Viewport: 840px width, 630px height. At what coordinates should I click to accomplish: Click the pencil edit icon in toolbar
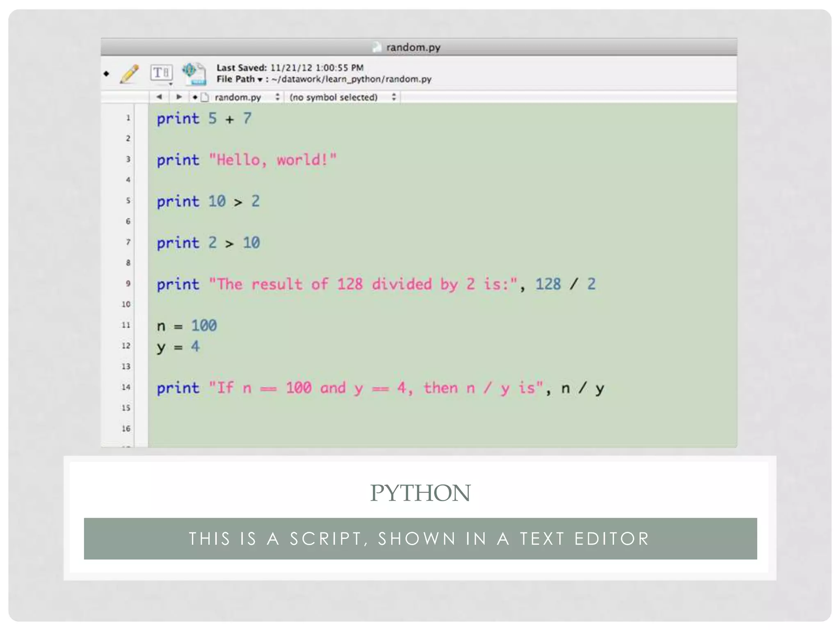point(129,74)
